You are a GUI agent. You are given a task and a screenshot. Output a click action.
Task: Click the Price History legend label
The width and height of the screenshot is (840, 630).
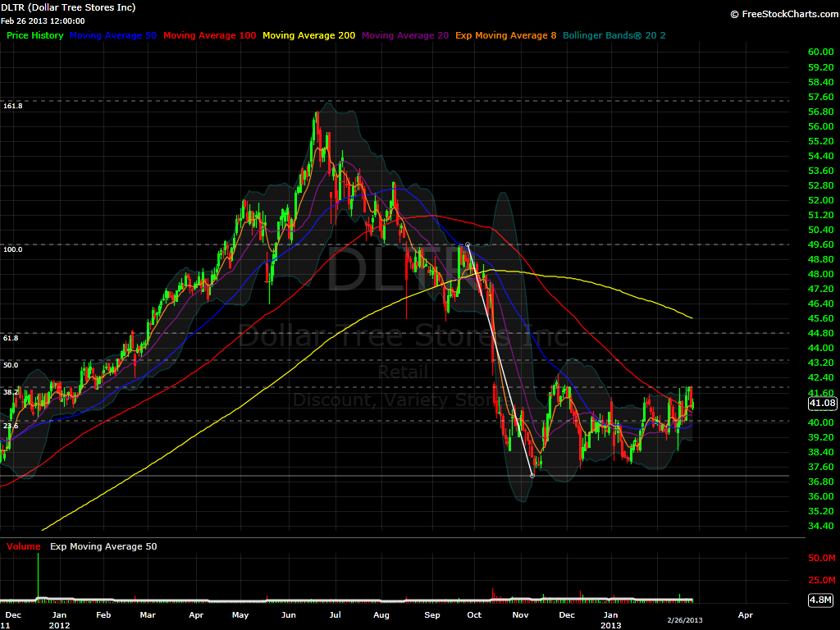34,35
